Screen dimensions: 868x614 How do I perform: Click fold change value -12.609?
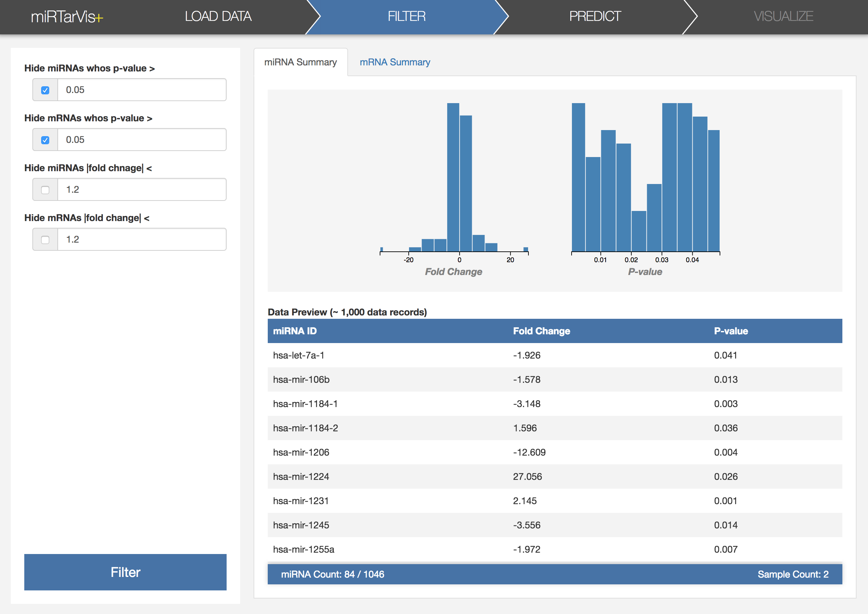pos(529,452)
